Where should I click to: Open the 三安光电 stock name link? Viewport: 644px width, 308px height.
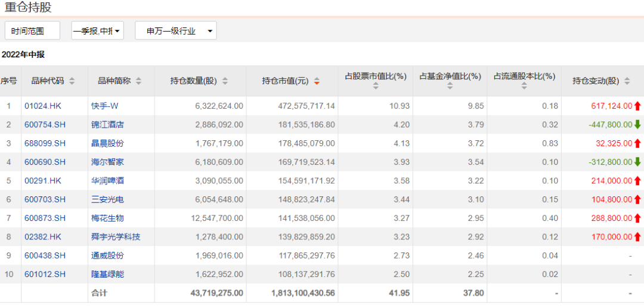[x=107, y=199]
